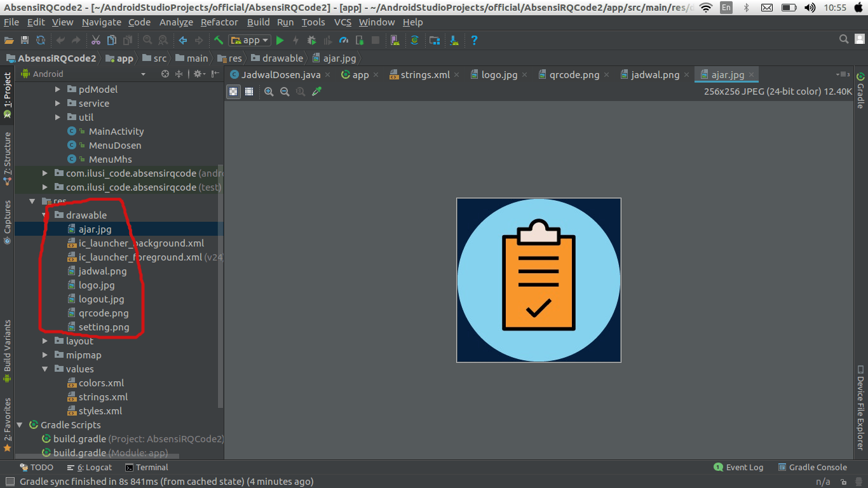The image size is (868, 488).
Task: Click the Save All floppy disk icon
Action: tap(25, 40)
